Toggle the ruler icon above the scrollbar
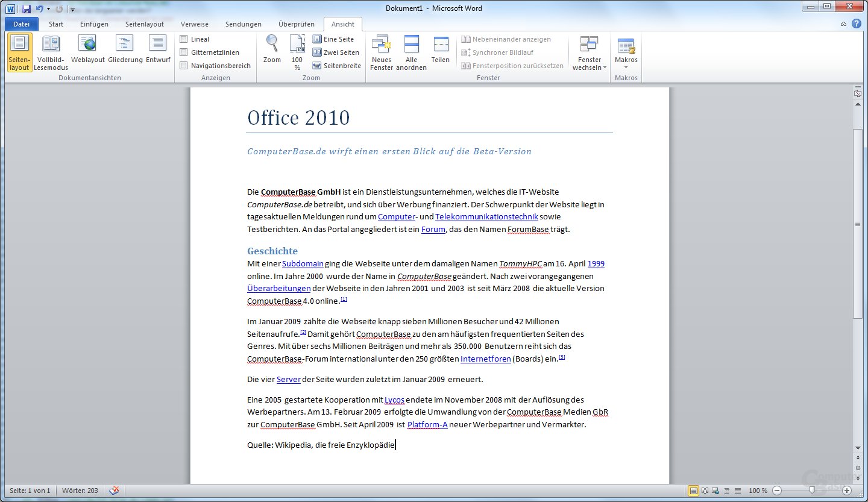This screenshot has width=868, height=502. point(858,93)
